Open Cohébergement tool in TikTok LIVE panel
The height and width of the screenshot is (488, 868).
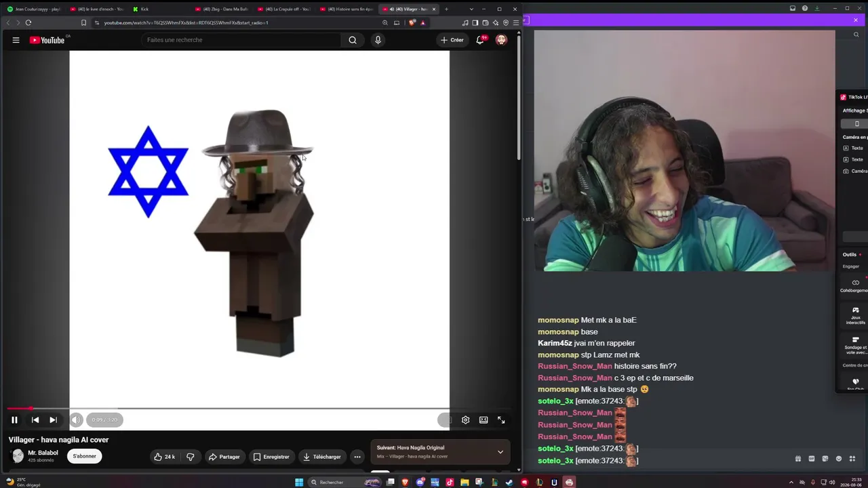pyautogui.click(x=855, y=286)
